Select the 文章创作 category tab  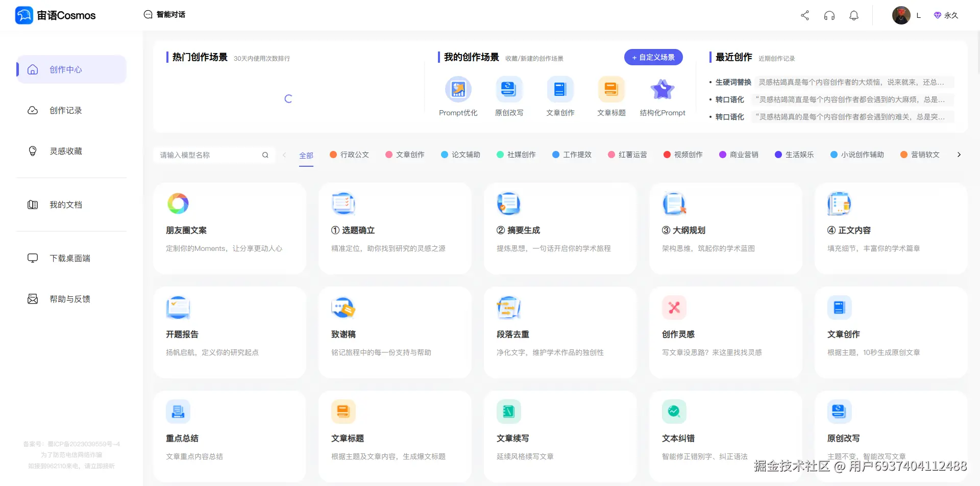(x=405, y=155)
